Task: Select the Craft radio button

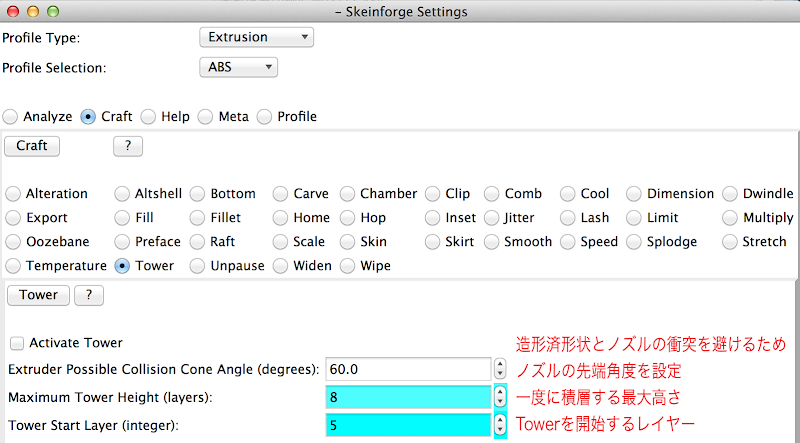Action: click(x=88, y=117)
